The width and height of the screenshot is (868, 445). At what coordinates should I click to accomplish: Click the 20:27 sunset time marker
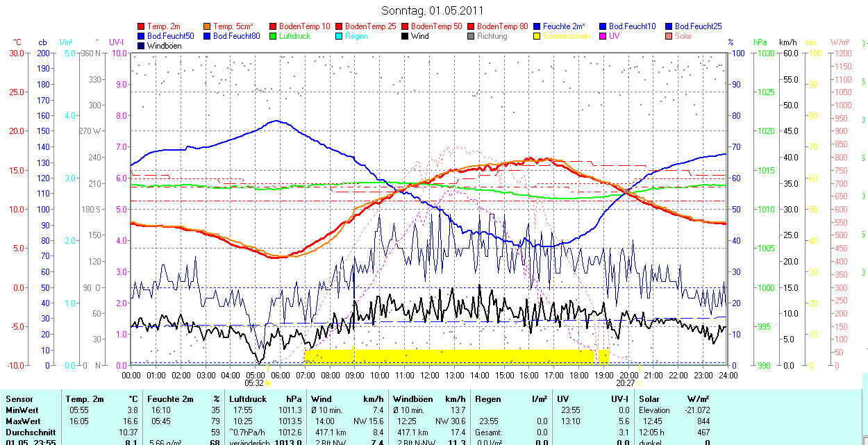pos(625,383)
